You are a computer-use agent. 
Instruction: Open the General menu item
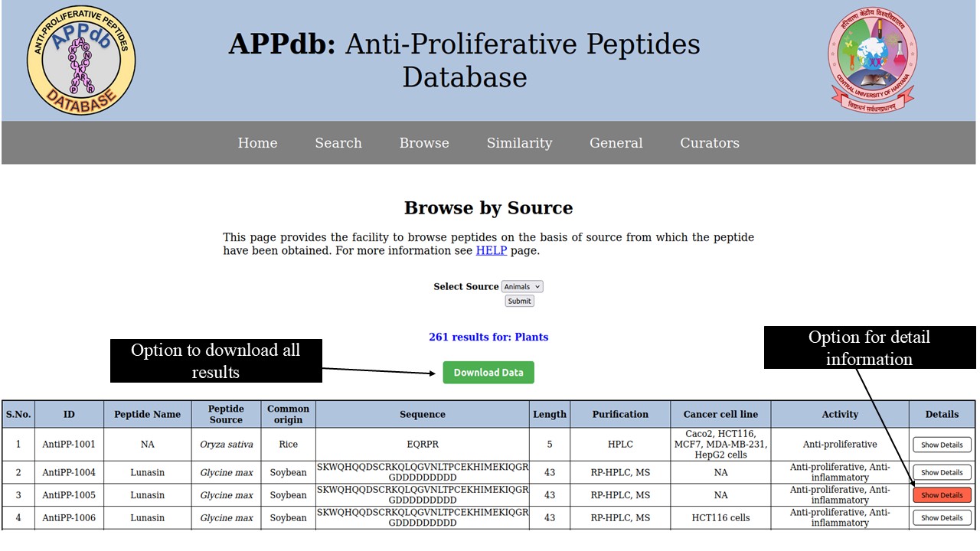(x=616, y=143)
